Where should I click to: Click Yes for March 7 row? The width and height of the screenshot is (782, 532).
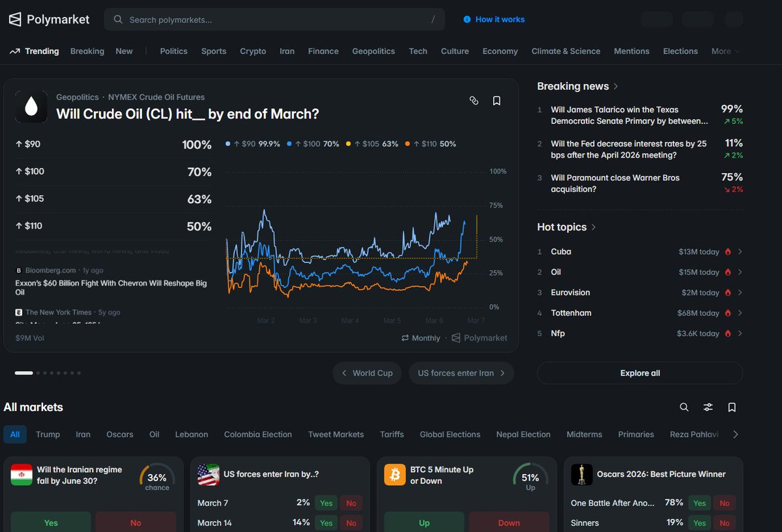(x=326, y=503)
